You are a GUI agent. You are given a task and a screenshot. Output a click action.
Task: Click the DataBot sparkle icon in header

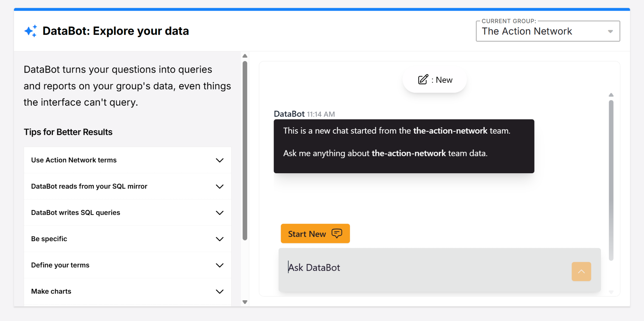pyautogui.click(x=31, y=31)
